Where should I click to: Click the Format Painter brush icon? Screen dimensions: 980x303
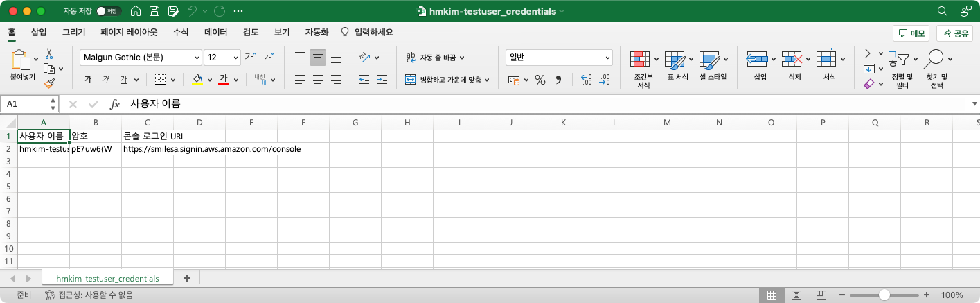tap(49, 83)
